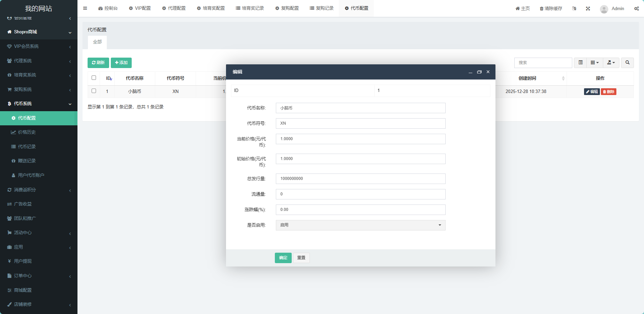
Task: Click the 清除缓存 trash icon
Action: point(542,9)
